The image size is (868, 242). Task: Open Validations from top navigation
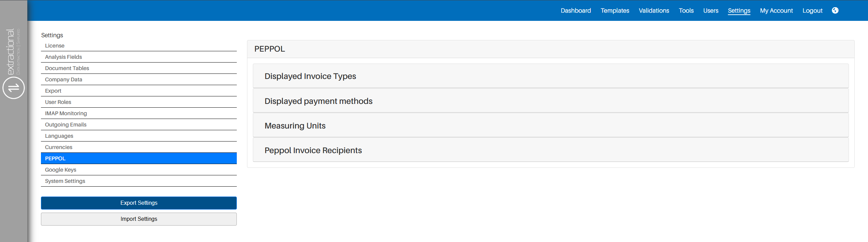654,11
